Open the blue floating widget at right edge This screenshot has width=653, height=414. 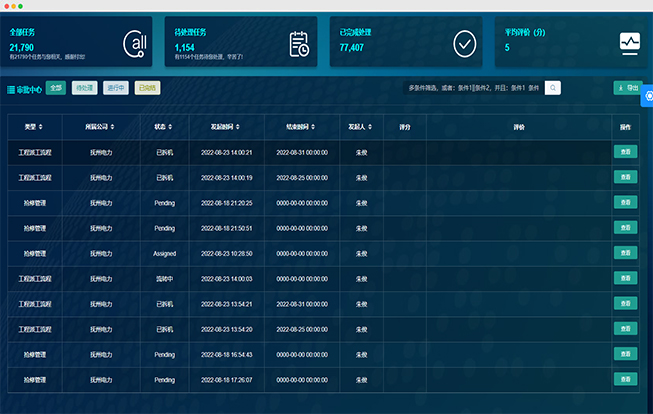tap(647, 98)
